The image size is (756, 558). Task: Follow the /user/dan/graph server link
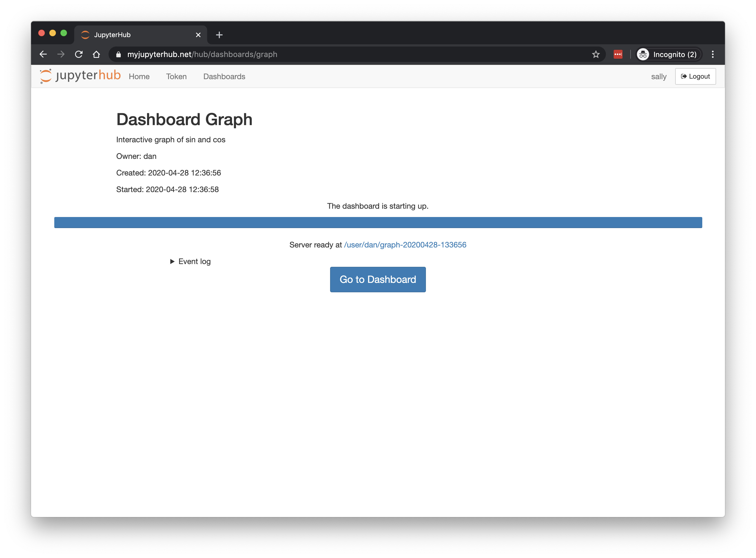pos(405,245)
